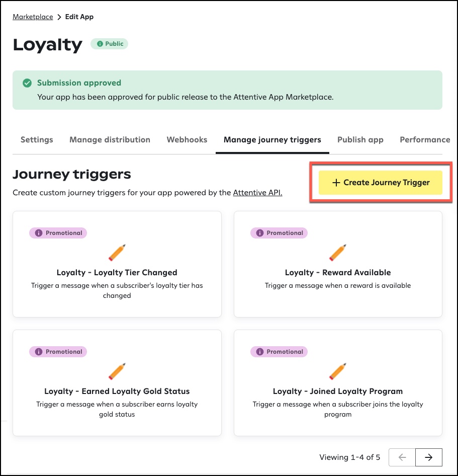Click the pencil icon on Loyalty Tier Changed card
The image size is (458, 476).
click(117, 253)
